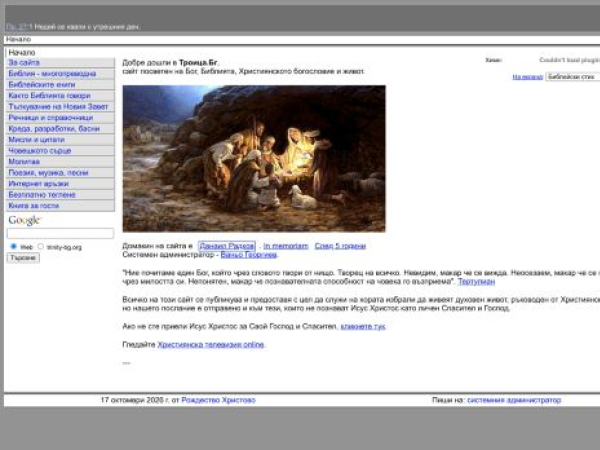Open the 'Библейски стих' dropdown
The image size is (600, 450).
coord(573,77)
